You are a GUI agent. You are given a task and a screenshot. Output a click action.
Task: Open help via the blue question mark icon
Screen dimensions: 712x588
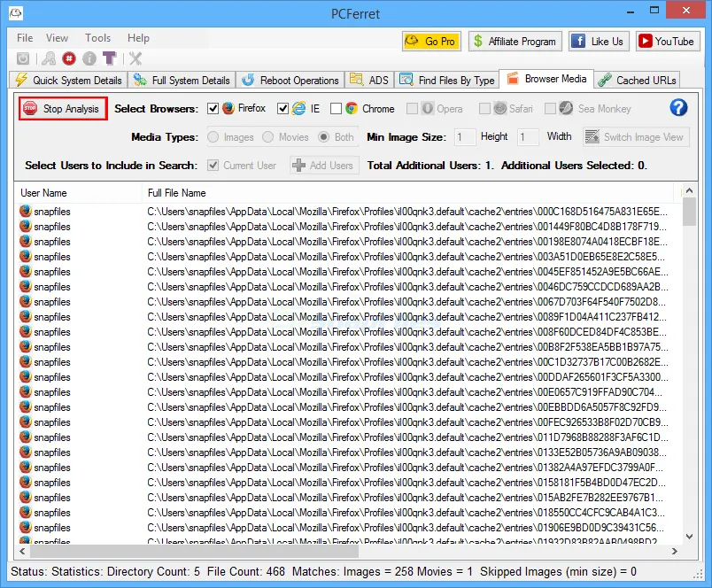tap(678, 108)
